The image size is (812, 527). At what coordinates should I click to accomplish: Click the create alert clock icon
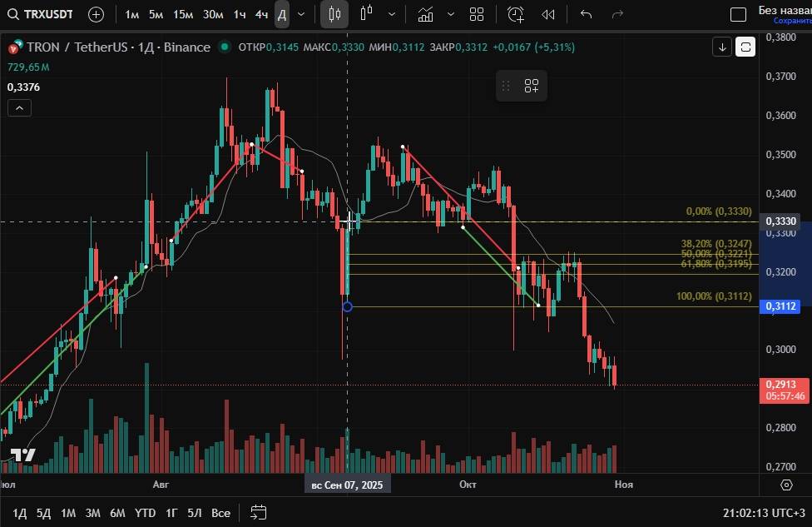pos(516,14)
